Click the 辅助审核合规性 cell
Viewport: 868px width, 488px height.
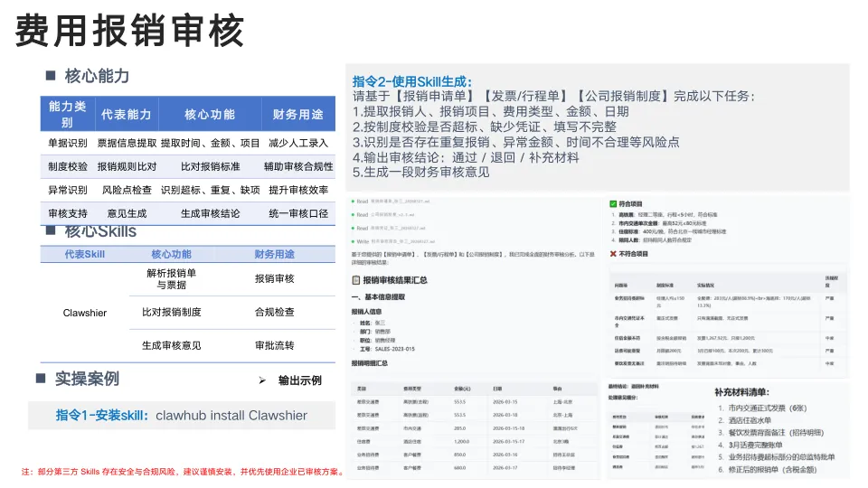(298, 166)
